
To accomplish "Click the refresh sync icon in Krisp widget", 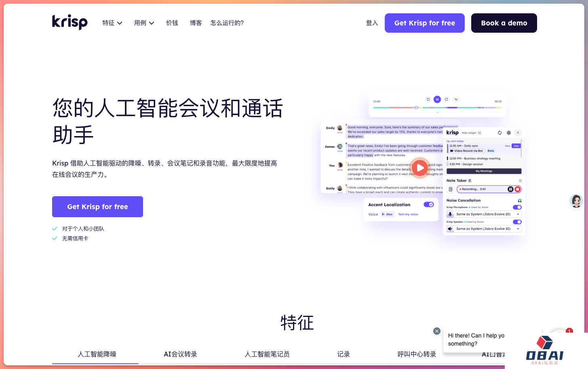I will (x=499, y=133).
